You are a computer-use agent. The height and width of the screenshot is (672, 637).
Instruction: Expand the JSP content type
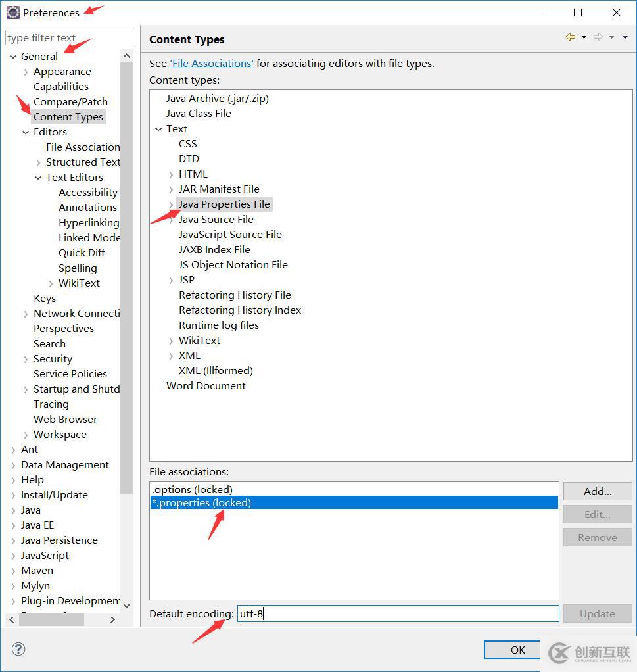[x=172, y=280]
